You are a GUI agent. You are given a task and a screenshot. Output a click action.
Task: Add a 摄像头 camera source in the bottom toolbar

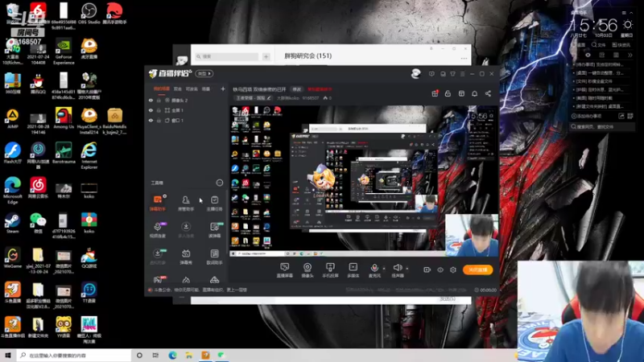308,270
